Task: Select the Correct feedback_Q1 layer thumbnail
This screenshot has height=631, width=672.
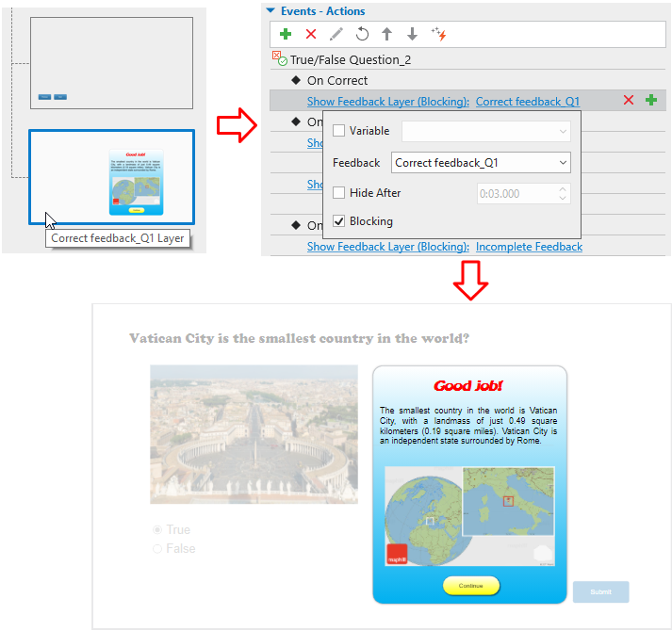Action: pyautogui.click(x=111, y=176)
